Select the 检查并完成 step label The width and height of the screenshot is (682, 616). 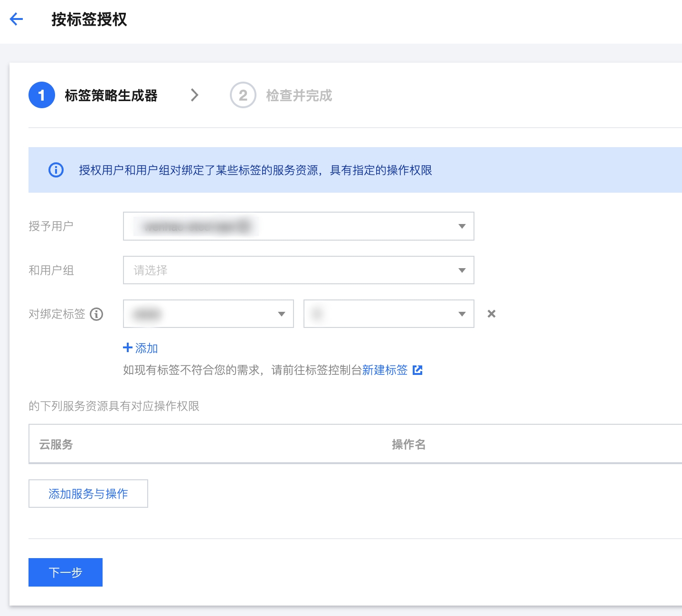299,95
